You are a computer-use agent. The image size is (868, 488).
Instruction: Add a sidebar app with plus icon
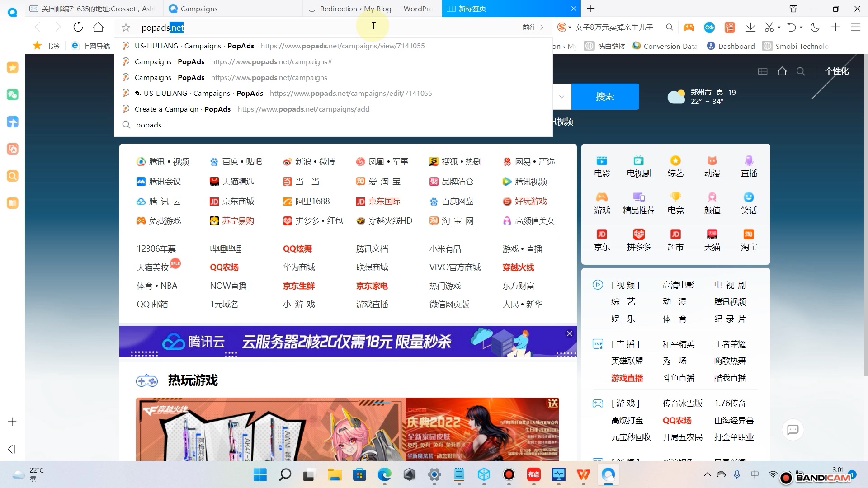[x=12, y=422]
